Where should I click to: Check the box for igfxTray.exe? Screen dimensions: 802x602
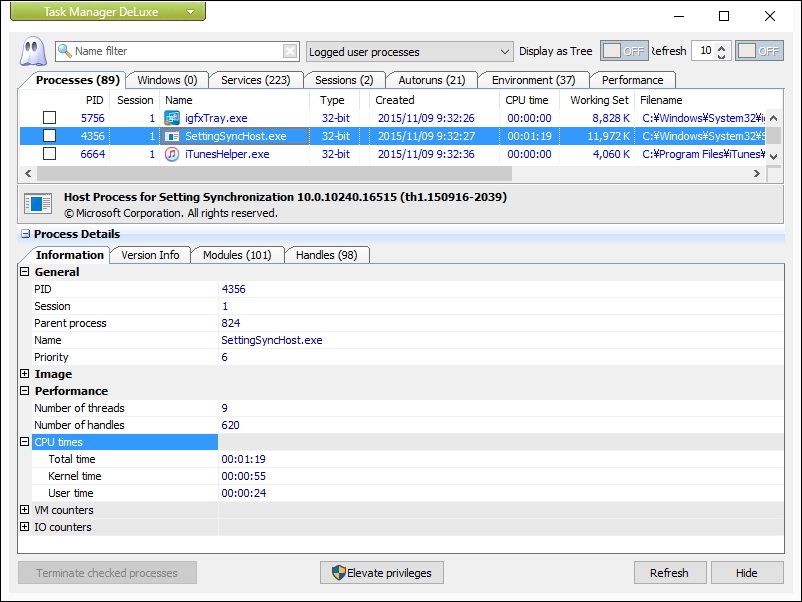[x=50, y=118]
